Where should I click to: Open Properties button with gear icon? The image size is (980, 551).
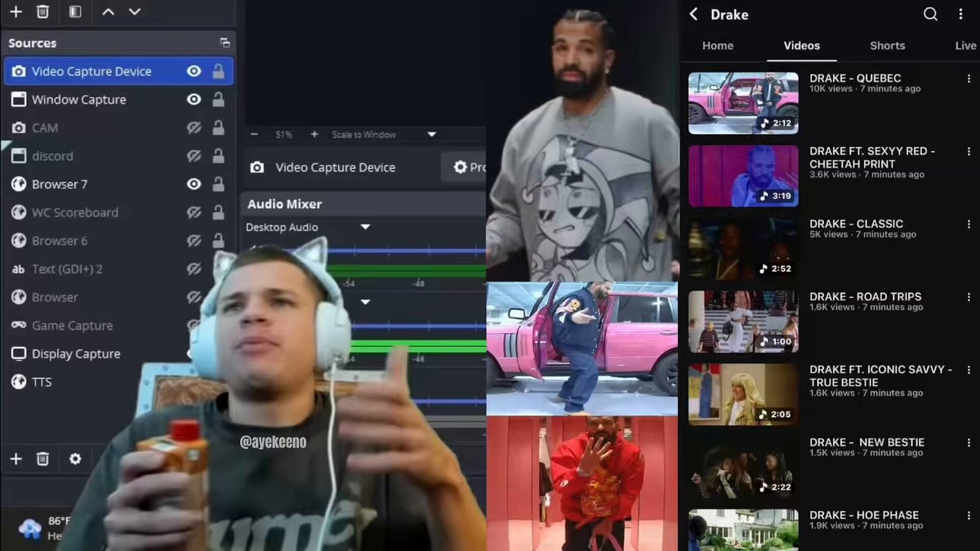coord(465,167)
